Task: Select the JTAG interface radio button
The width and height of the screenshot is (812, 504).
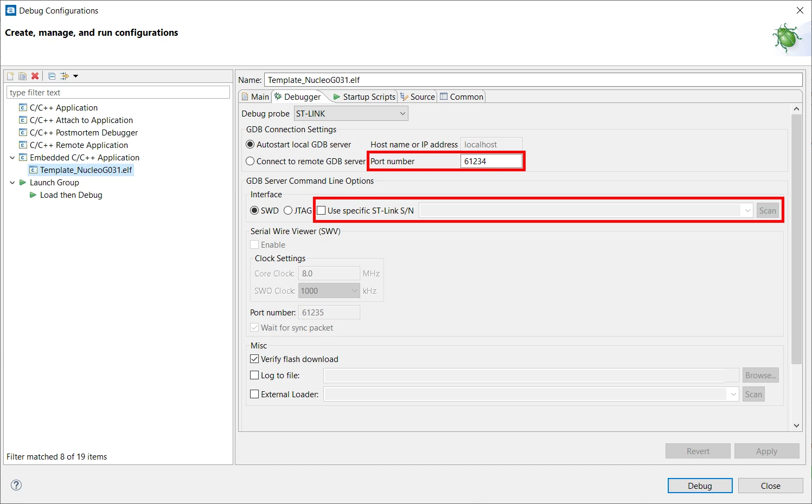Action: click(x=288, y=210)
